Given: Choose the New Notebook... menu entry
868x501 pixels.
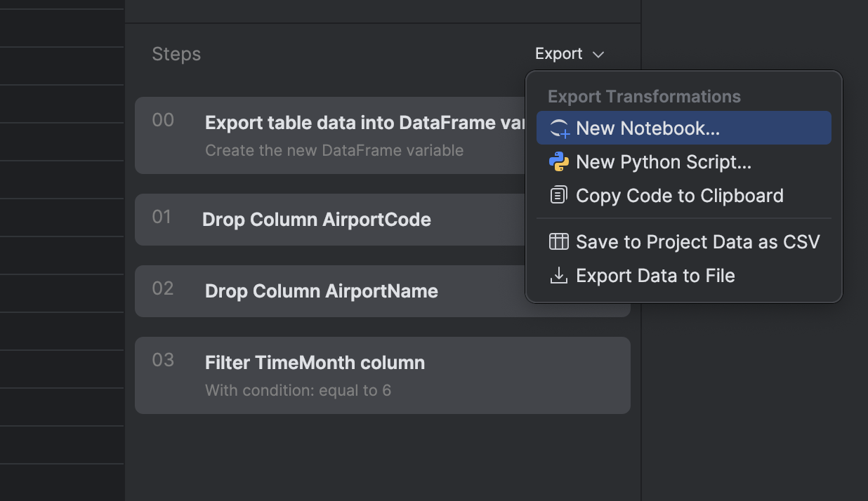Looking at the screenshot, I should (647, 128).
